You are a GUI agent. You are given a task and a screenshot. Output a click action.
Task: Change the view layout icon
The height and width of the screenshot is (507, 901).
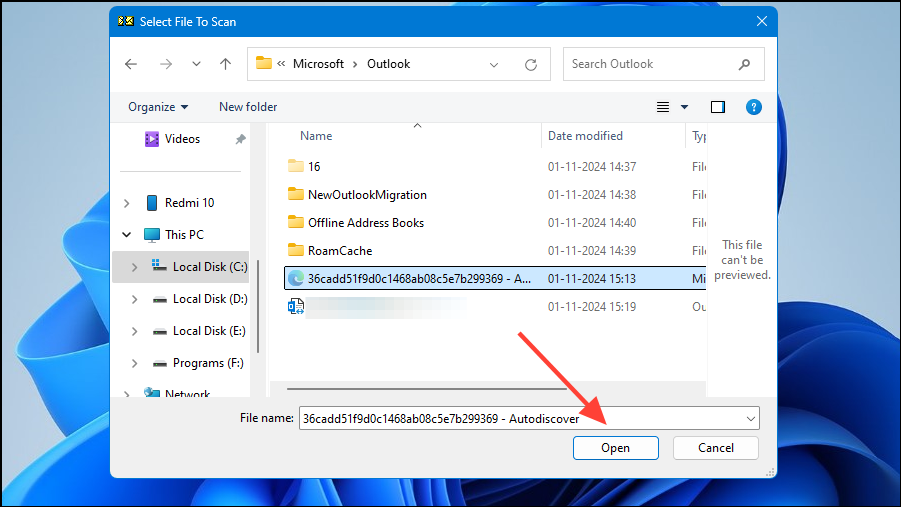663,107
